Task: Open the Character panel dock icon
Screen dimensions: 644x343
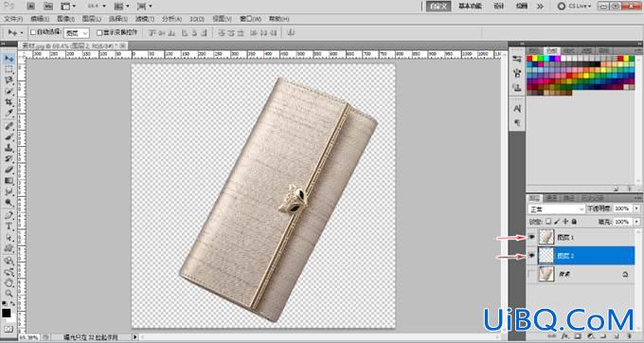Action: pyautogui.click(x=517, y=108)
